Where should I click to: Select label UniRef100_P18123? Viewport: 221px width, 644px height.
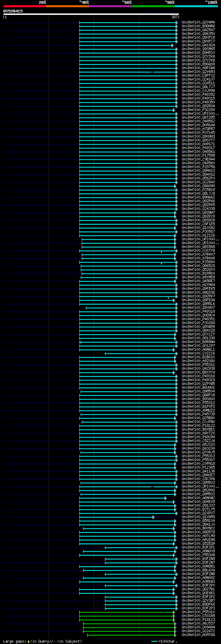click(198, 619)
